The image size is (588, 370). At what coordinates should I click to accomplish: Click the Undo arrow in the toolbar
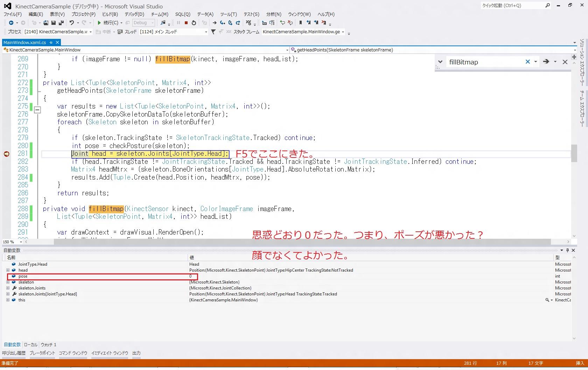tap(72, 23)
